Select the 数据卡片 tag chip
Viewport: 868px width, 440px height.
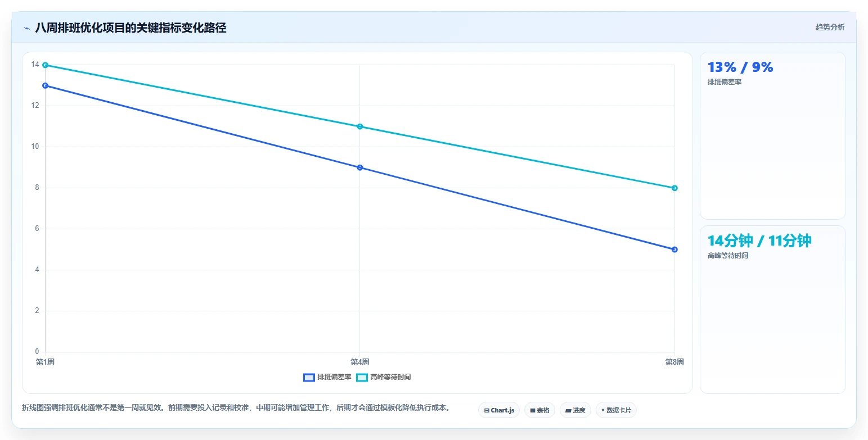tap(616, 410)
